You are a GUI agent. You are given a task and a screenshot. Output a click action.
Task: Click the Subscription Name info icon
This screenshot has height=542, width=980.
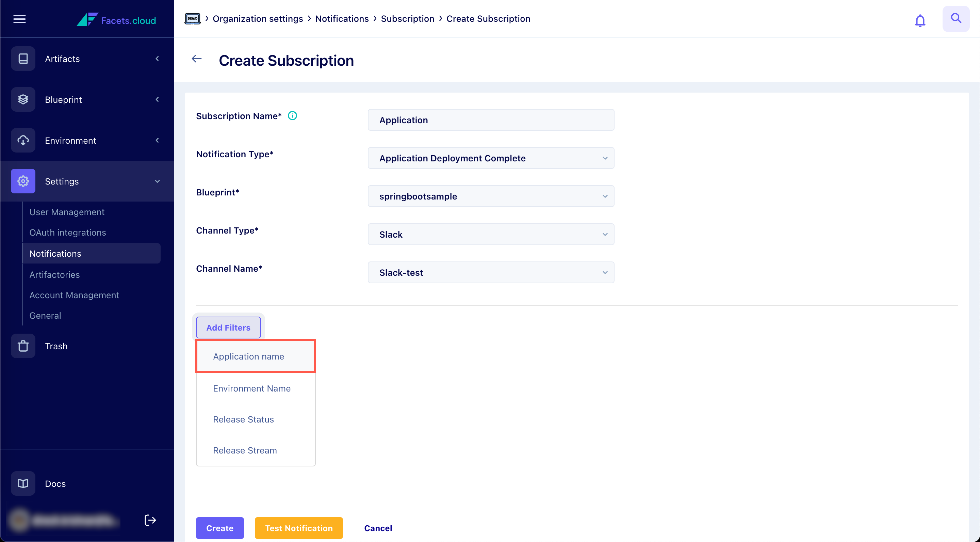pos(292,116)
